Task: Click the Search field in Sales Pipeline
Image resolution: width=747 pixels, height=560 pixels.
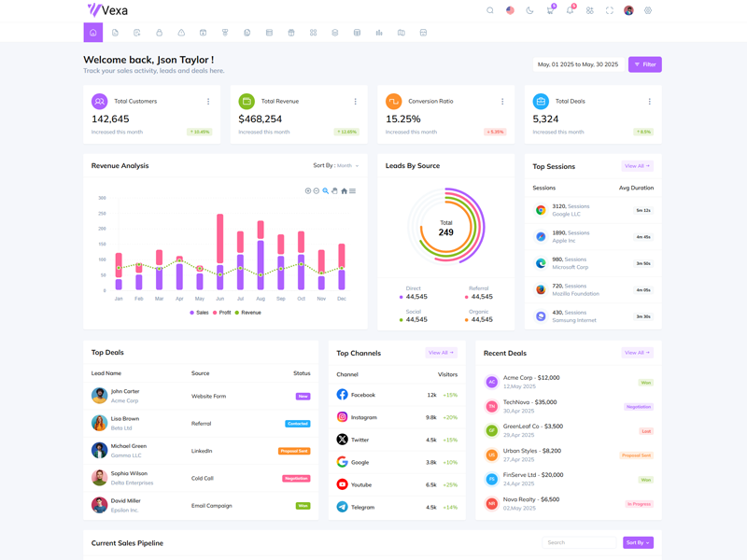Action: pyautogui.click(x=579, y=542)
